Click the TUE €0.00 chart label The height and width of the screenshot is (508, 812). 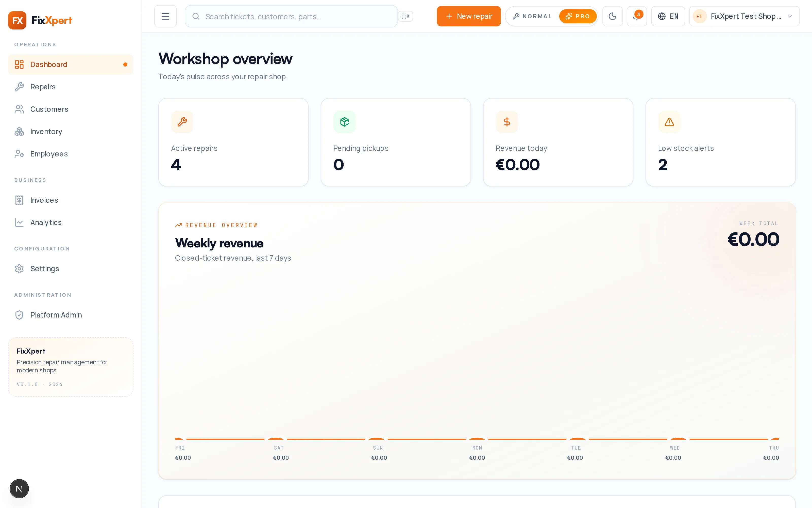(575, 458)
